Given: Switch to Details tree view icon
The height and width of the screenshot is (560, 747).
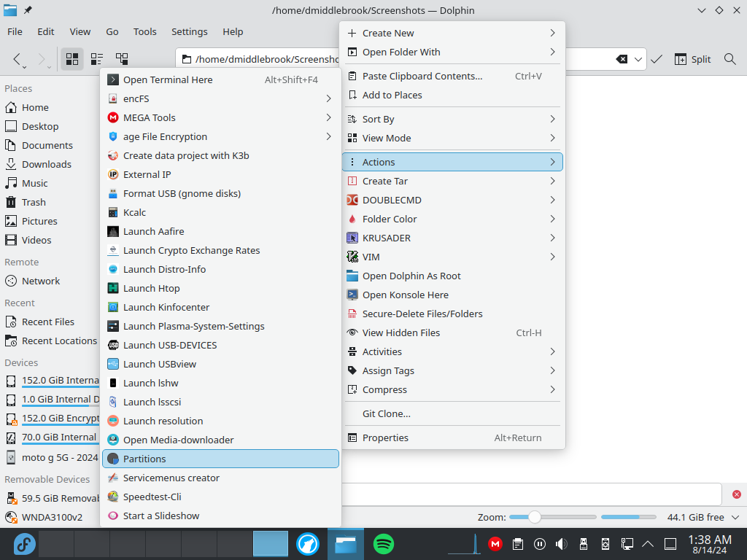Looking at the screenshot, I should pos(122,59).
